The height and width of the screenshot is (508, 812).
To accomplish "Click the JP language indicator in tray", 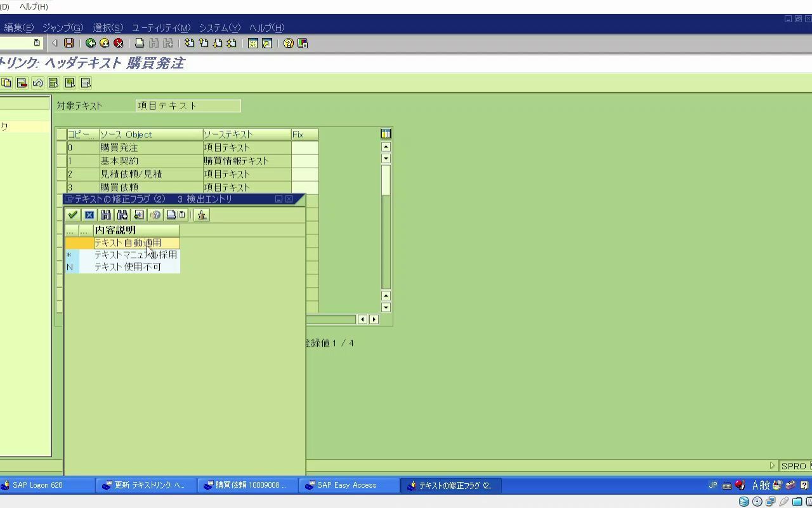I will (712, 485).
